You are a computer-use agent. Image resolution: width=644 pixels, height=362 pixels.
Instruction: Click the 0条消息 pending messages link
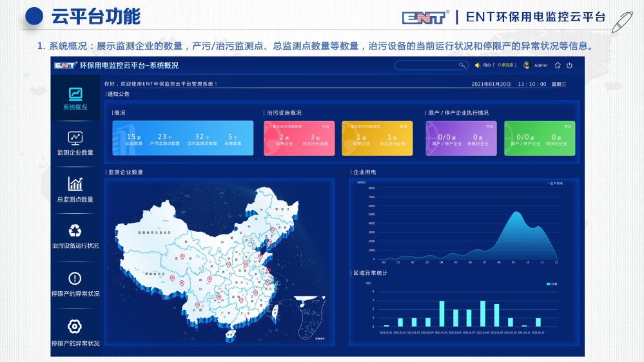pyautogui.click(x=505, y=65)
